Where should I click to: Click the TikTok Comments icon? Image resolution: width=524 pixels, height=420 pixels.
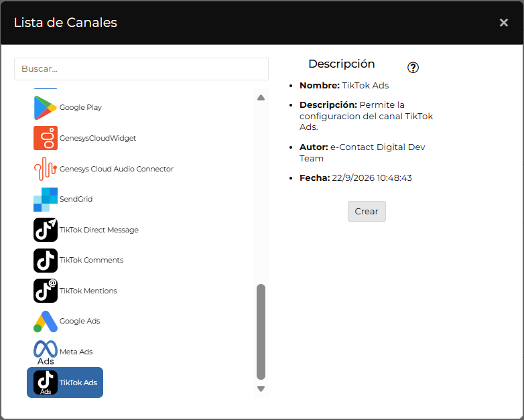[x=46, y=261]
